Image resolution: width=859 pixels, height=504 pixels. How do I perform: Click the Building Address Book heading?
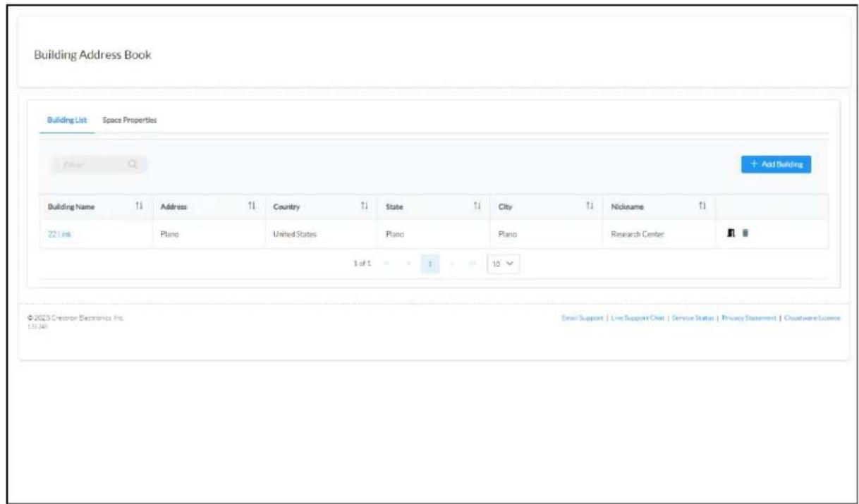click(x=92, y=55)
